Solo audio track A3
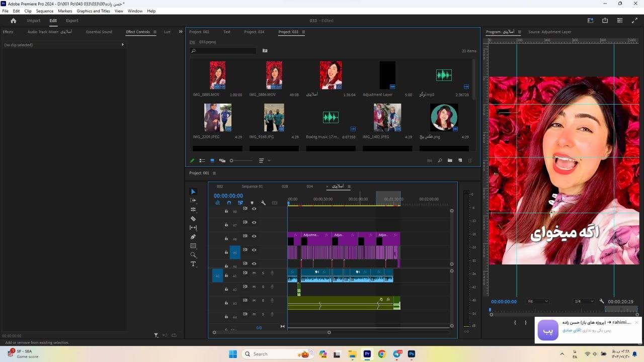The image size is (644, 362). [x=263, y=301]
